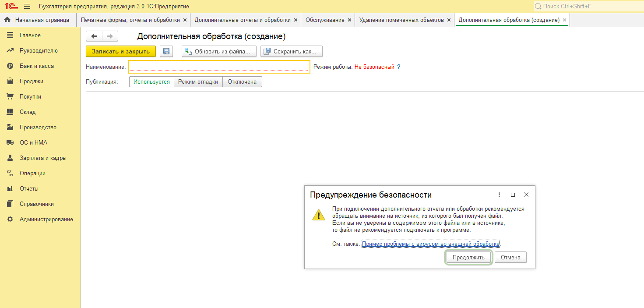The height and width of the screenshot is (308, 644).
Task: Click the Продажи bag icon
Action: point(10,81)
